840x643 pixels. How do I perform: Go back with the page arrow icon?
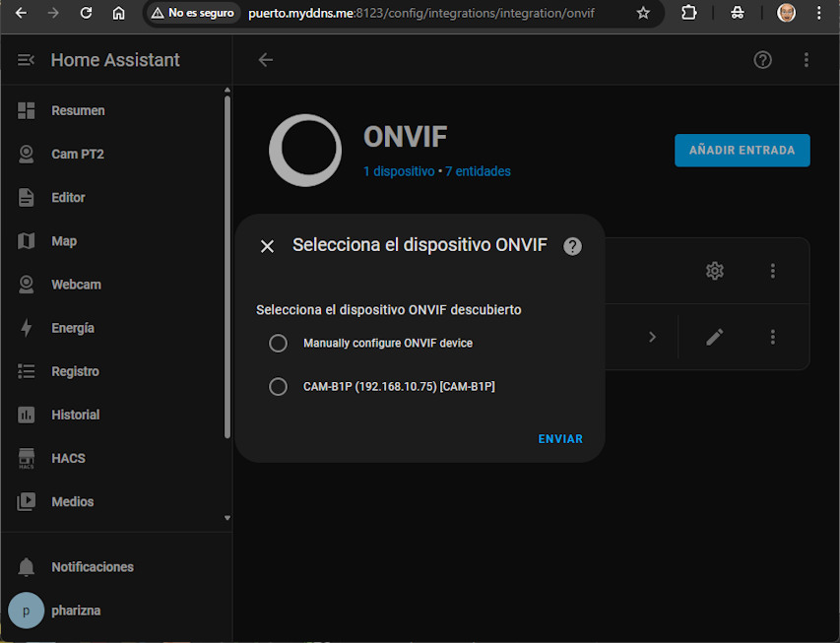[x=266, y=60]
